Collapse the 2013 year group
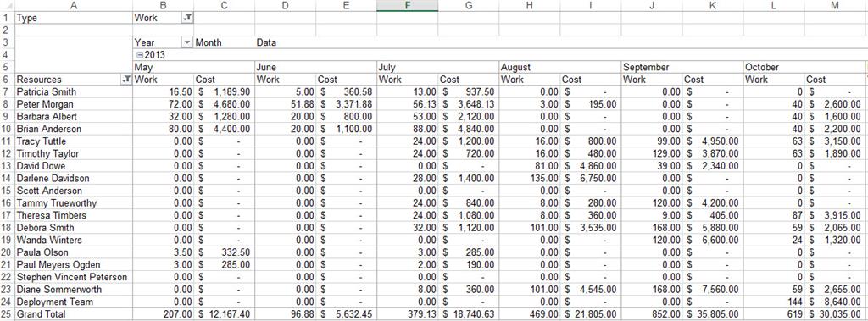Viewport: 868px width, 321px height. point(140,55)
